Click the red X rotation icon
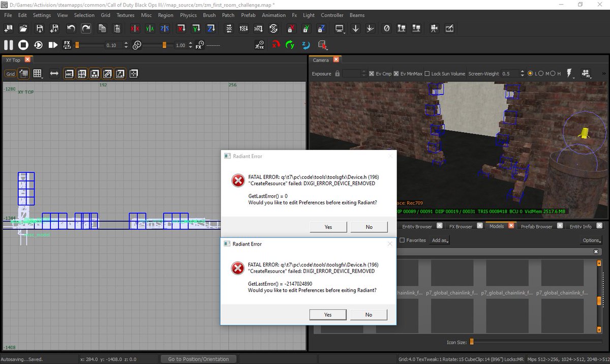This screenshot has width=610, height=364. (x=276, y=45)
